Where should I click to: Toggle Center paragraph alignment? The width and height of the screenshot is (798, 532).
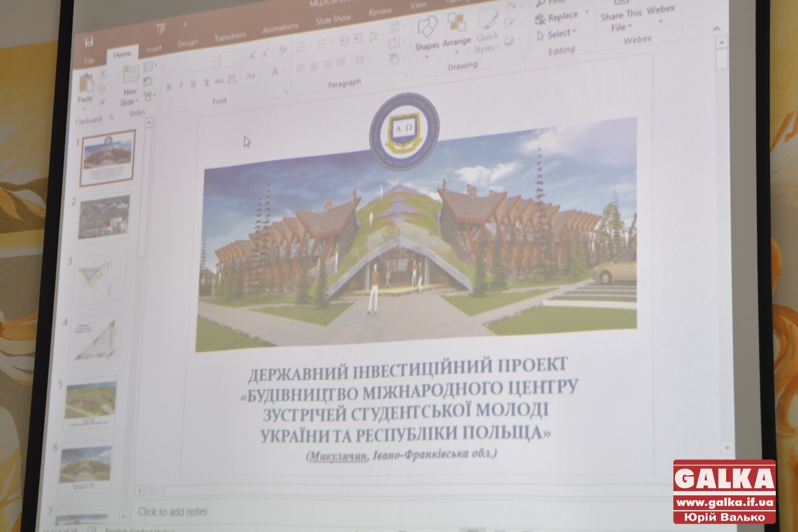[314, 67]
